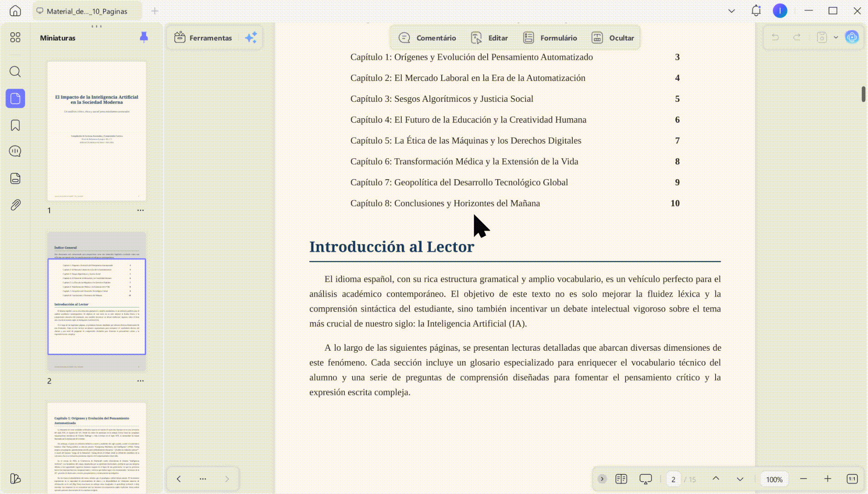Go to the home screen icon
868x494 pixels.
pyautogui.click(x=15, y=11)
